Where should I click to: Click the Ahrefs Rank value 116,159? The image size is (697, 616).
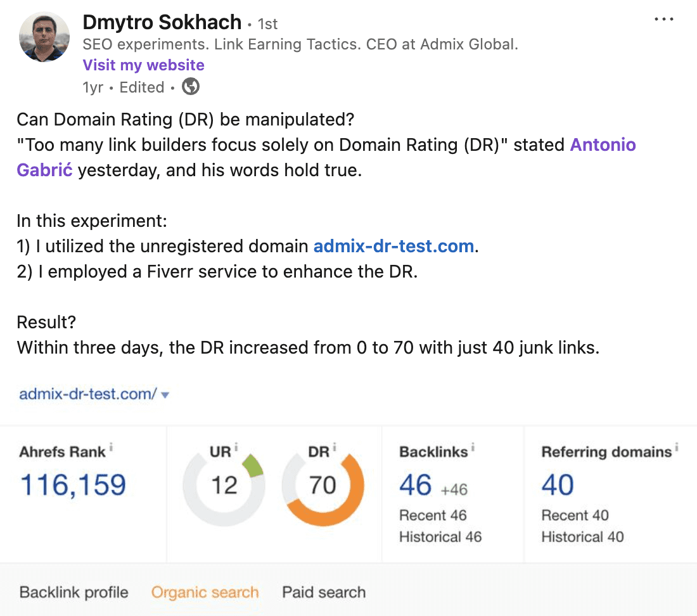(x=73, y=484)
